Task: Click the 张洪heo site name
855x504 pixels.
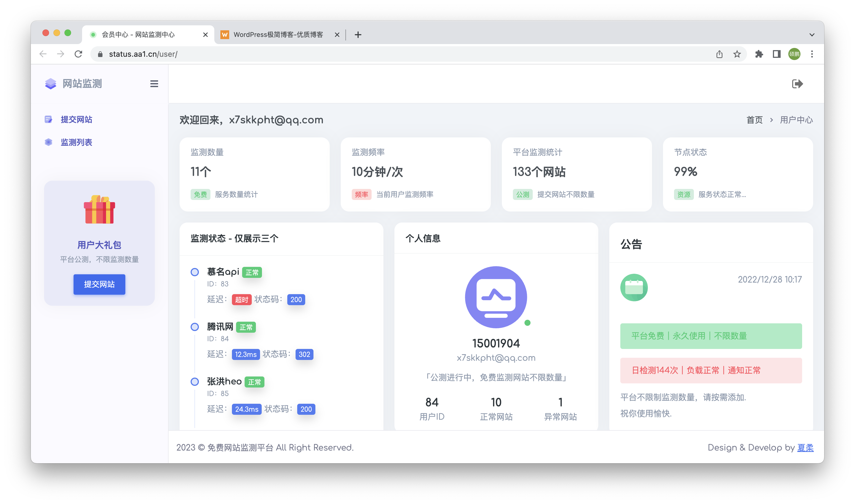Action: (x=224, y=381)
